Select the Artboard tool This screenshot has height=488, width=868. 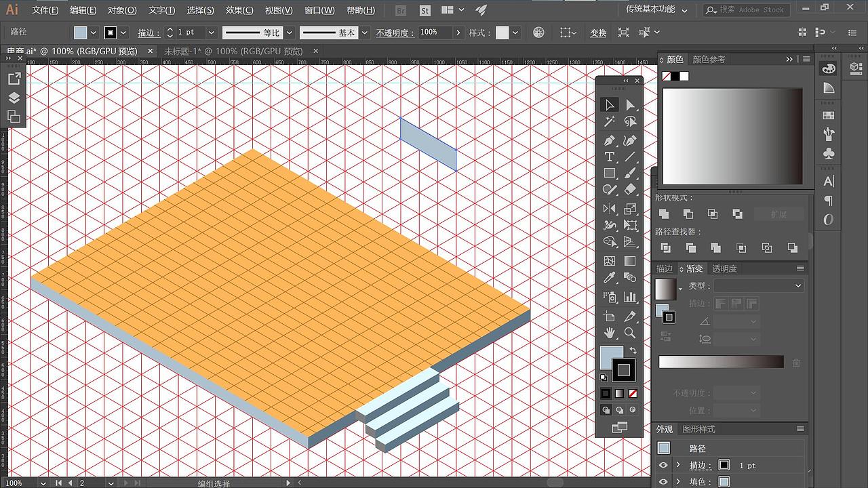click(610, 316)
